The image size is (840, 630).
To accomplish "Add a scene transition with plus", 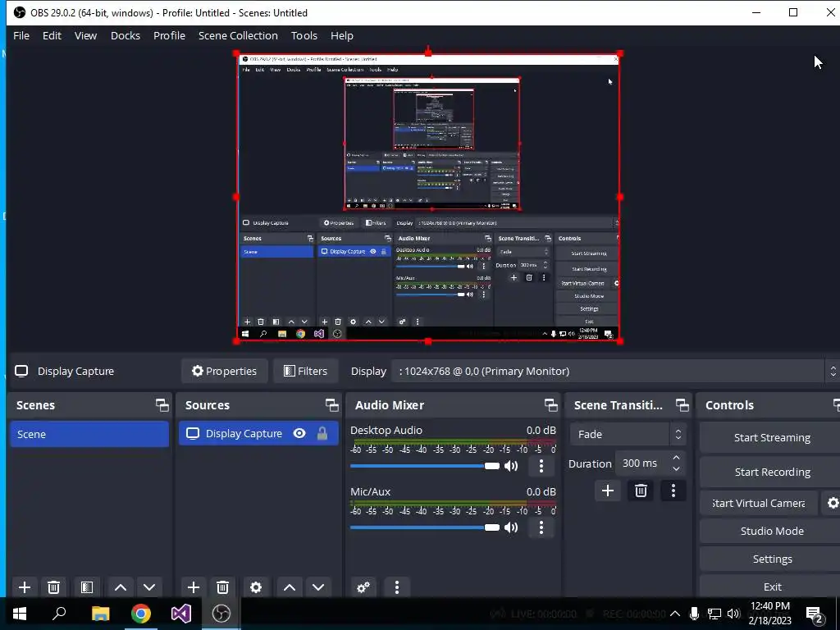I will [608, 491].
